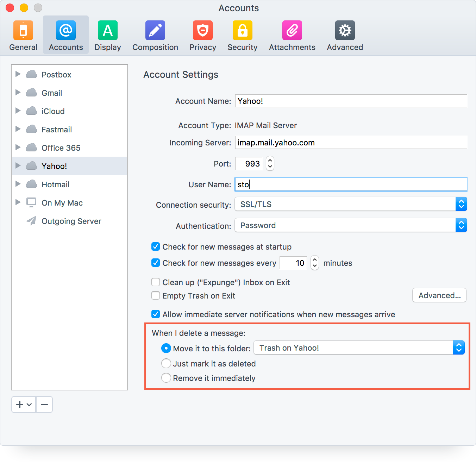Screen dimensions: 476x464
Task: Select the Outgoing Server paper plane icon
Action: coord(31,221)
